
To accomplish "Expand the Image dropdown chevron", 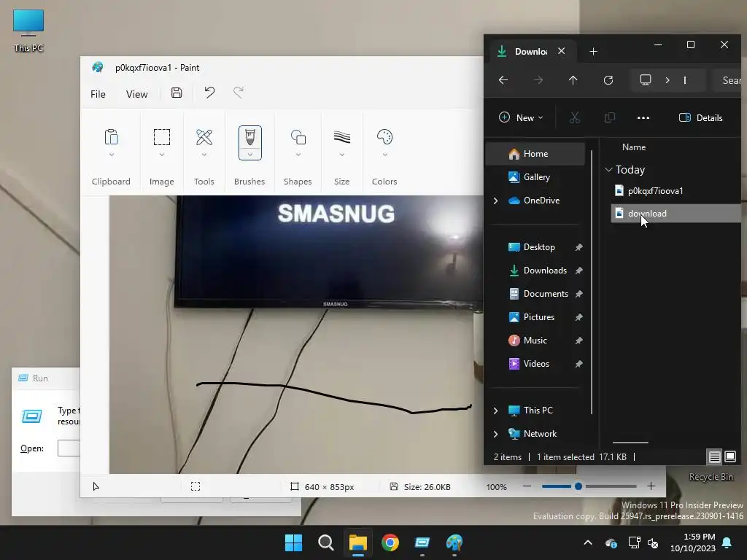I will [161, 155].
